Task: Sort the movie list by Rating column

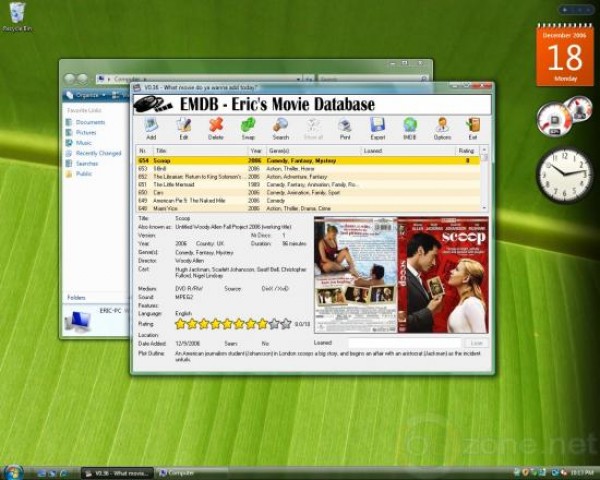Action: coord(468,150)
